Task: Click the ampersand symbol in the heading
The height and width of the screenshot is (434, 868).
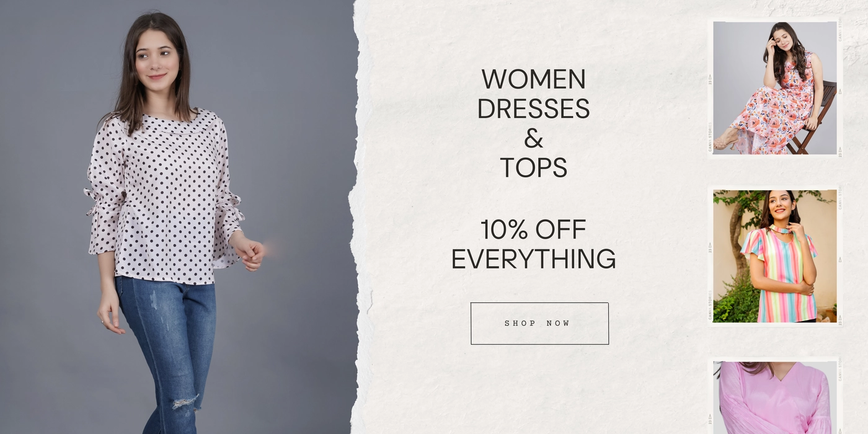Action: 533,138
